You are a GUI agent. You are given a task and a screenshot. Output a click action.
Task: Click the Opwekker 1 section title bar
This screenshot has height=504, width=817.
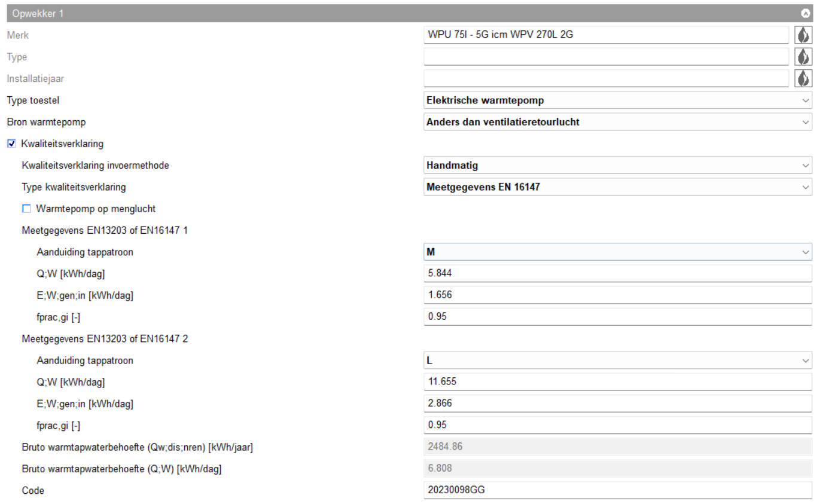pos(359,13)
